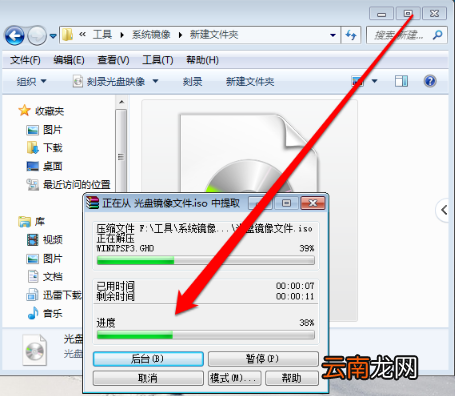This screenshot has height=396, width=455.
Task: Expand the arrow after 系统镜像 breadcrumb
Action: [180, 35]
